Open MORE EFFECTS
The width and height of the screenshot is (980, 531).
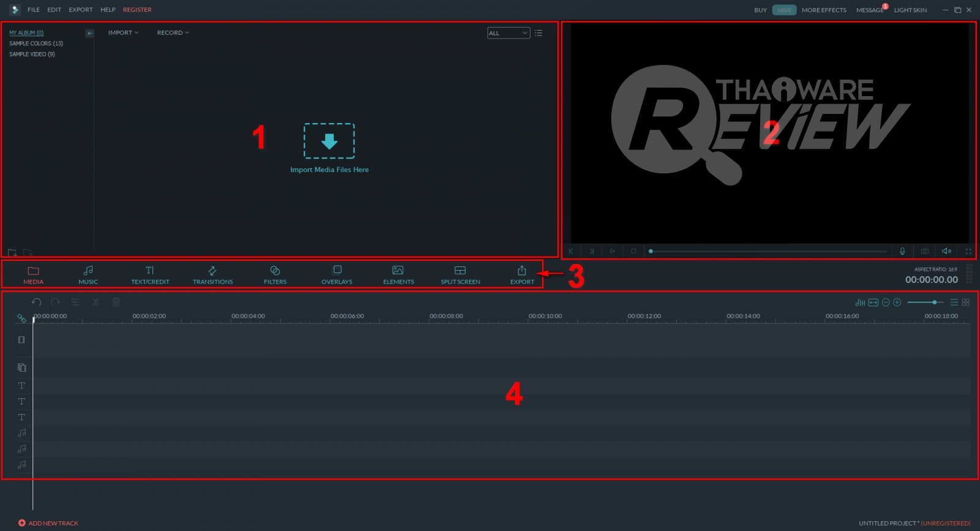coord(824,10)
